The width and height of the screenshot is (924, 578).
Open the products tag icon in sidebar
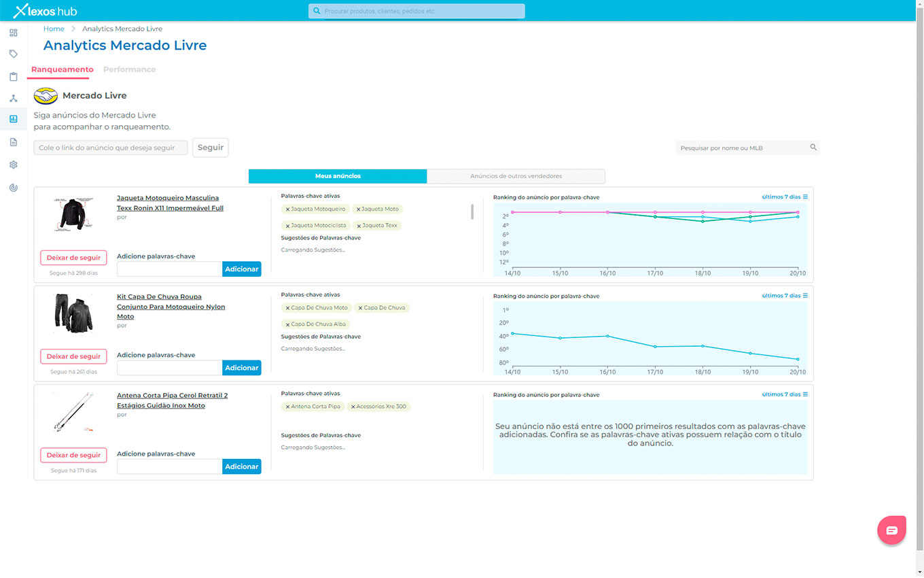tap(13, 54)
